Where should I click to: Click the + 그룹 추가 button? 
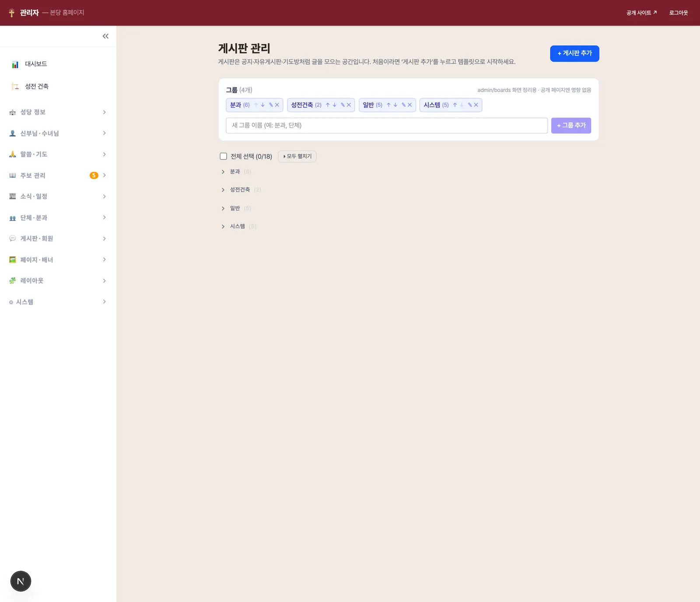click(571, 126)
